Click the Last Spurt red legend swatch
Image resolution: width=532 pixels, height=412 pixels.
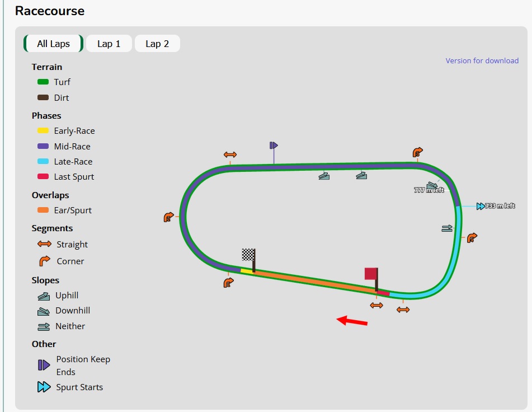(43, 176)
